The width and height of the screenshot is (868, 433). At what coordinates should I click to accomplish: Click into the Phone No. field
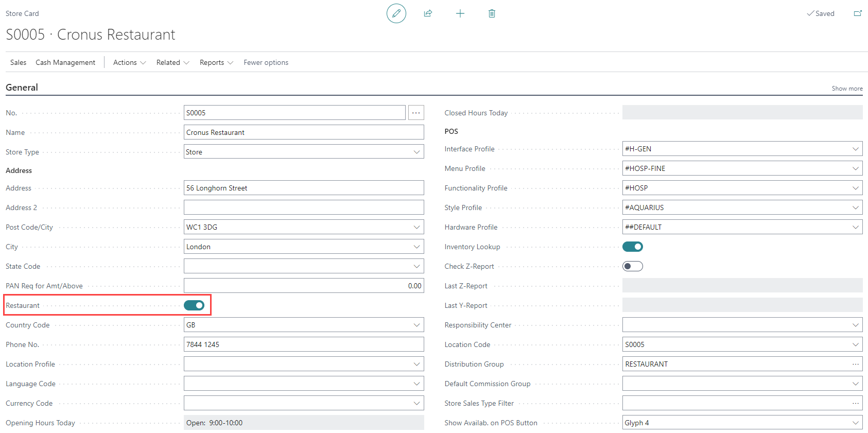(x=303, y=344)
